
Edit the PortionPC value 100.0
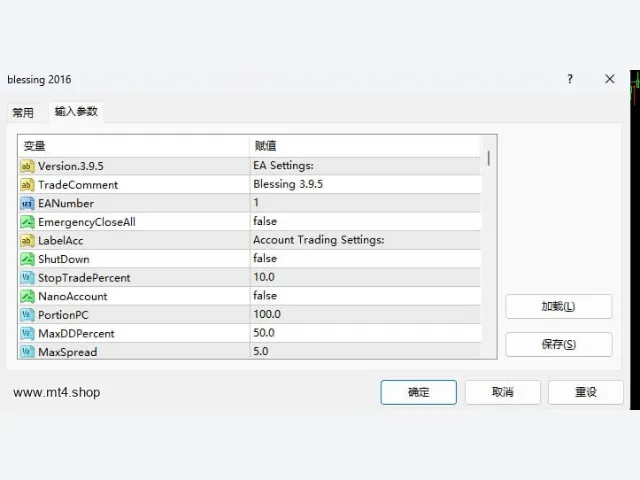tap(365, 314)
